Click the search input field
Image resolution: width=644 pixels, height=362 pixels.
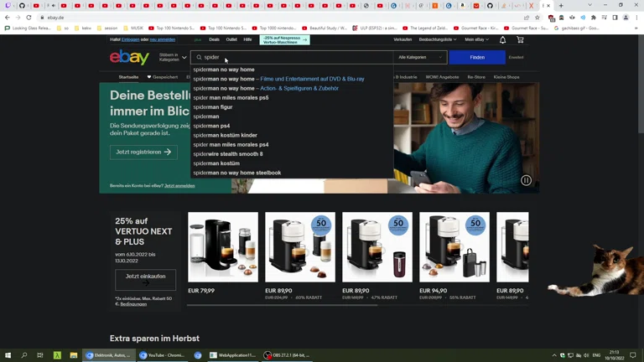point(293,57)
